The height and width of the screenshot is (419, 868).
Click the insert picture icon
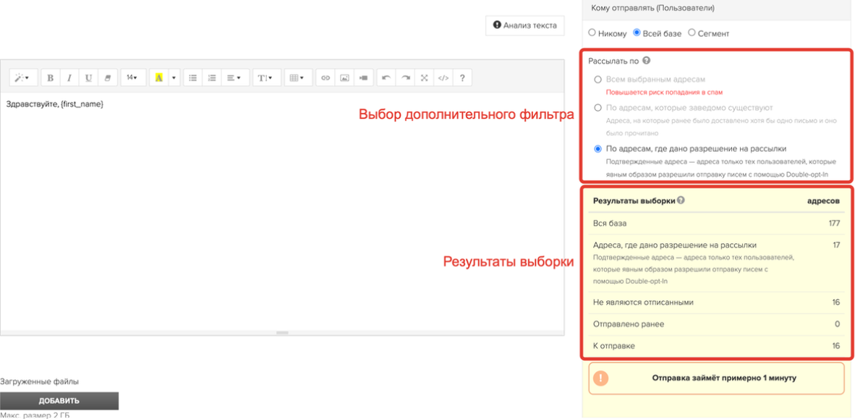pyautogui.click(x=344, y=78)
